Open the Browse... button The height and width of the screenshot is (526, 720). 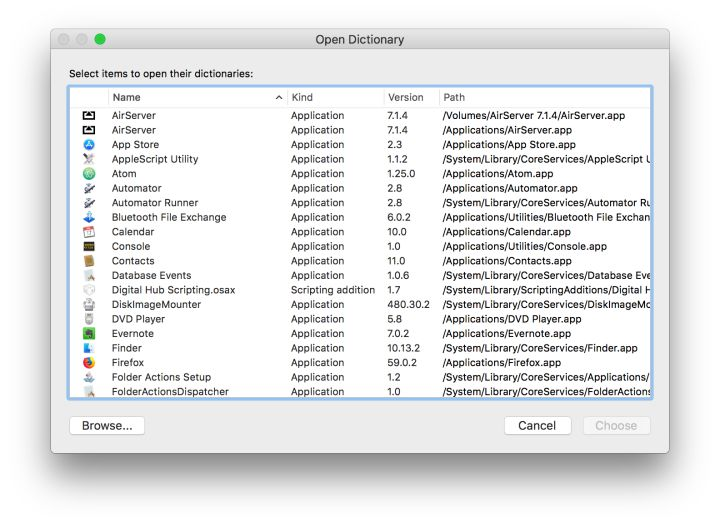(x=107, y=425)
